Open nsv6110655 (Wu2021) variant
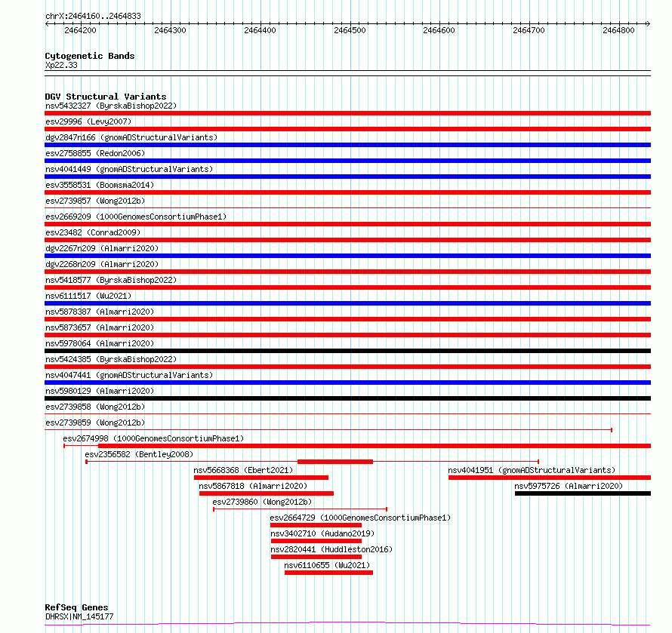 pyautogui.click(x=327, y=565)
